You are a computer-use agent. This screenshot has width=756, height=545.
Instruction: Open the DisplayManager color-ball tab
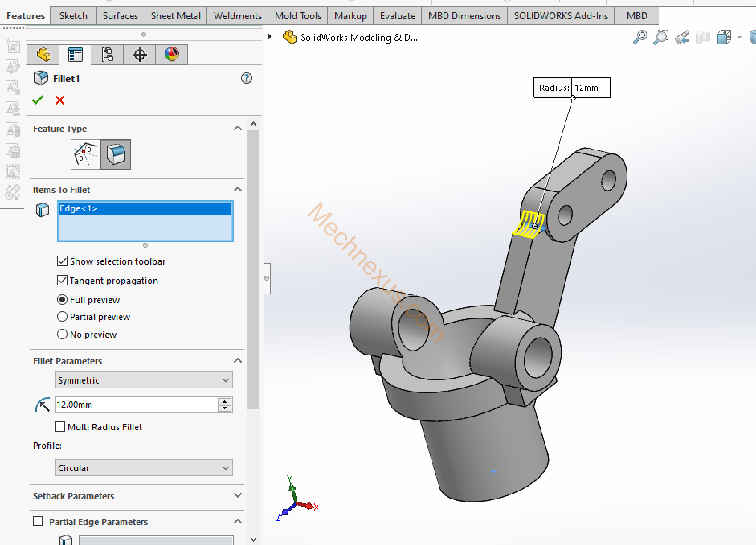coord(172,55)
